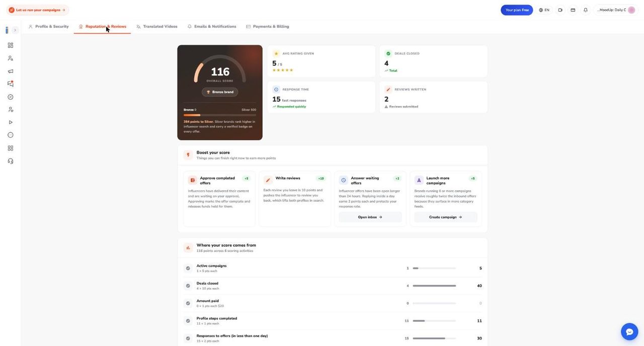Click the bar chart icon beside Where your score comes from
The image size is (644, 346).
188,248
